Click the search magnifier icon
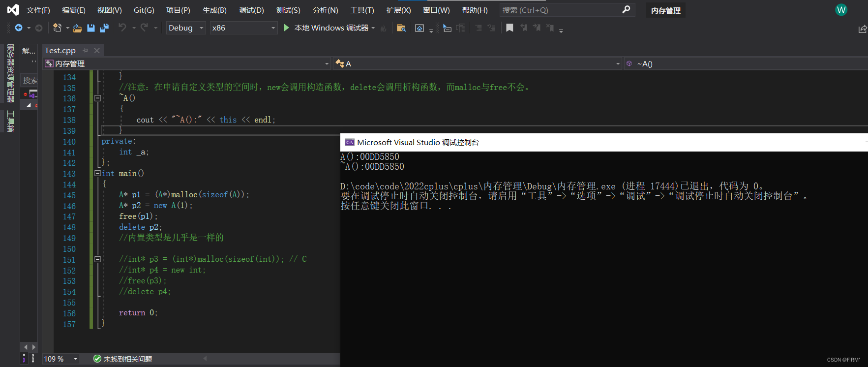868x367 pixels. (626, 9)
